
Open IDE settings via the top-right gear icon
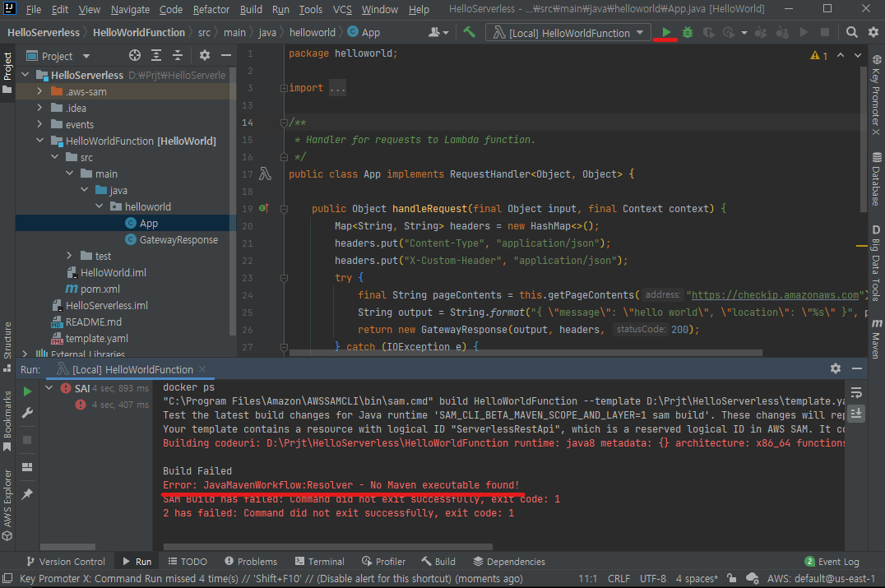[873, 32]
